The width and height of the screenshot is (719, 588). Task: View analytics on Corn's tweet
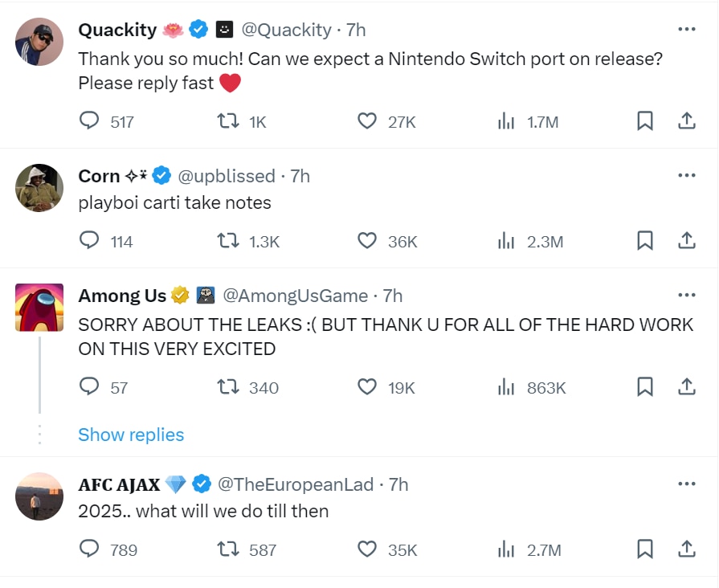click(x=506, y=241)
